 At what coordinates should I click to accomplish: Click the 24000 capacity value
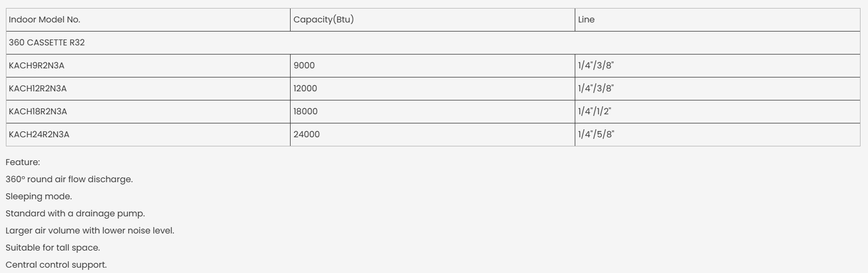[x=307, y=135]
